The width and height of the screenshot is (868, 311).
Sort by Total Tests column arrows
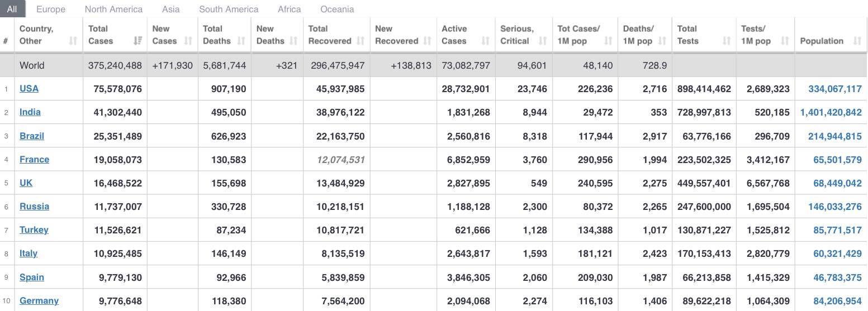[x=727, y=41]
